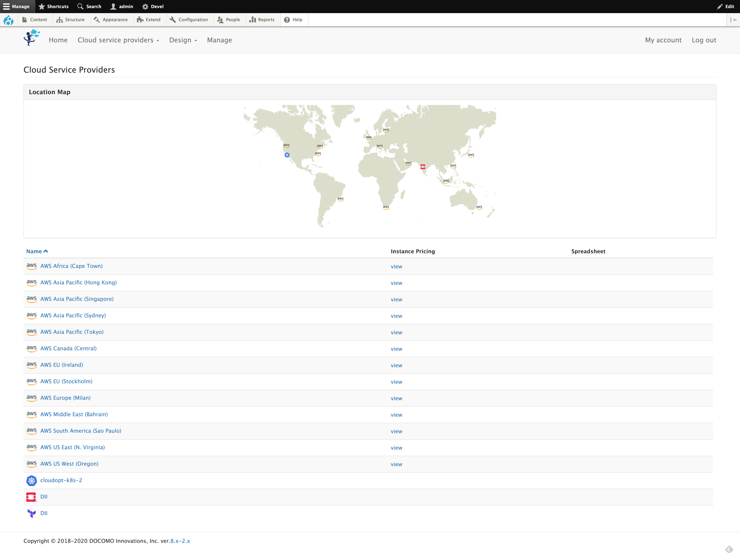Open AWS US West (Oregon) provider
The width and height of the screenshot is (740, 560).
tap(69, 464)
